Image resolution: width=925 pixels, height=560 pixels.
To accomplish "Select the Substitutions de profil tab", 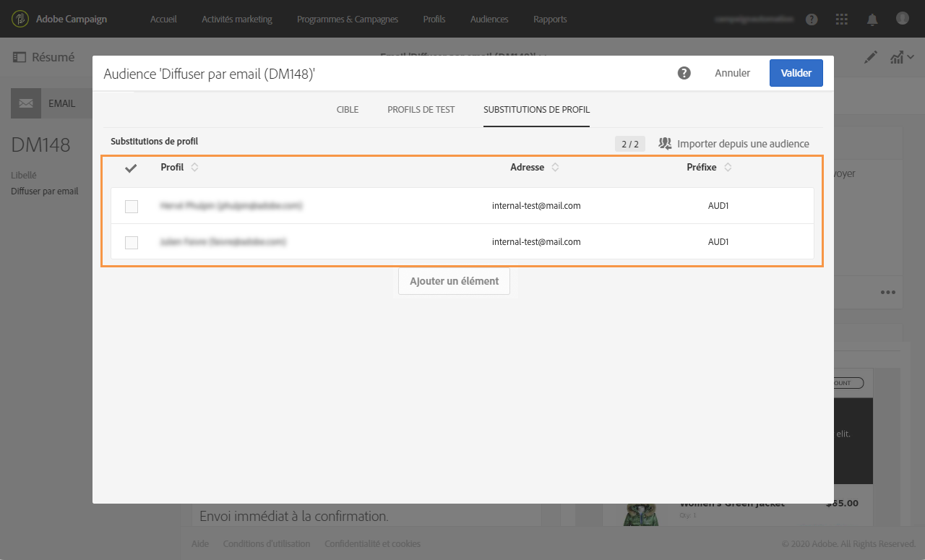I will (537, 110).
